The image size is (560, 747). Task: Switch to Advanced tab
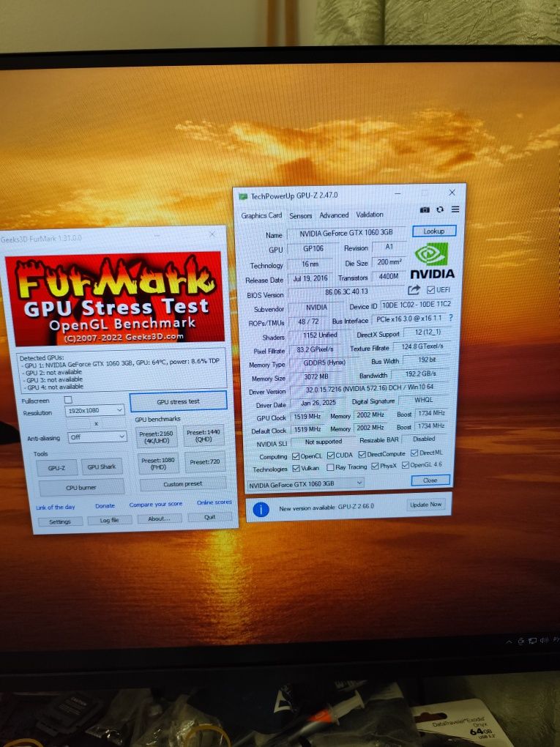point(334,215)
